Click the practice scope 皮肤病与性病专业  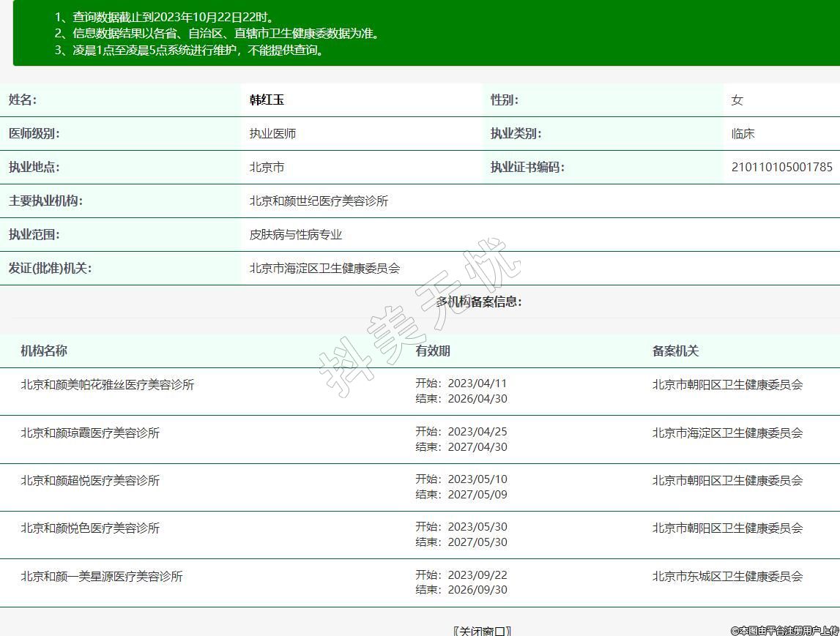click(x=296, y=234)
